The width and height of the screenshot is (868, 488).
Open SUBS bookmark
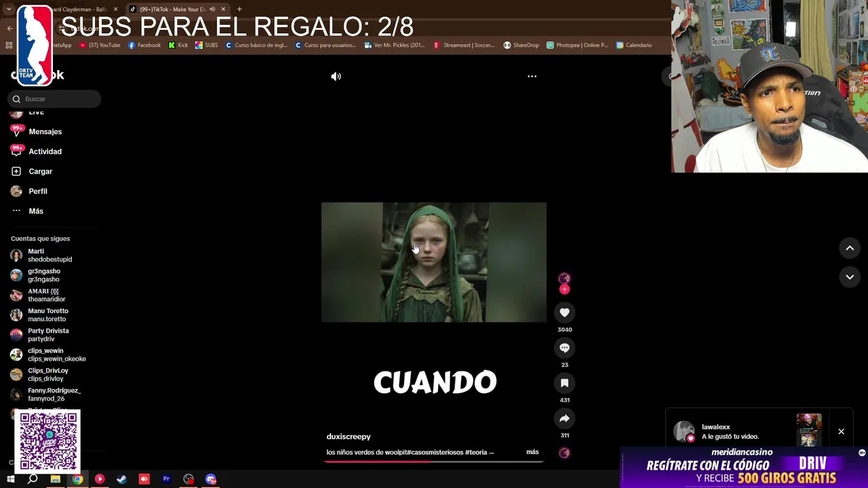coord(206,45)
